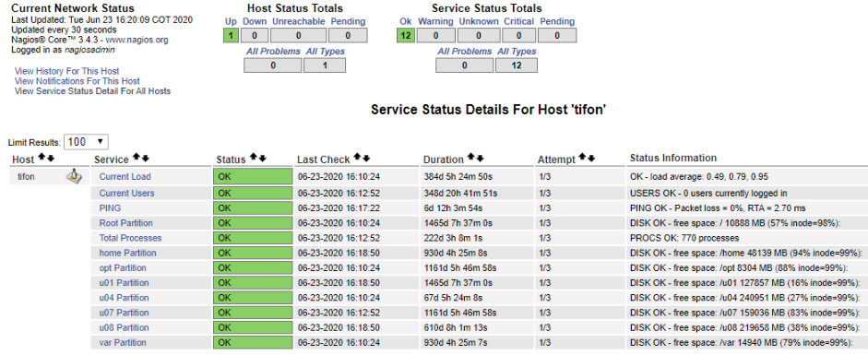868x355 pixels.
Task: Click the Ok header in Service Status Totals
Action: click(x=405, y=21)
